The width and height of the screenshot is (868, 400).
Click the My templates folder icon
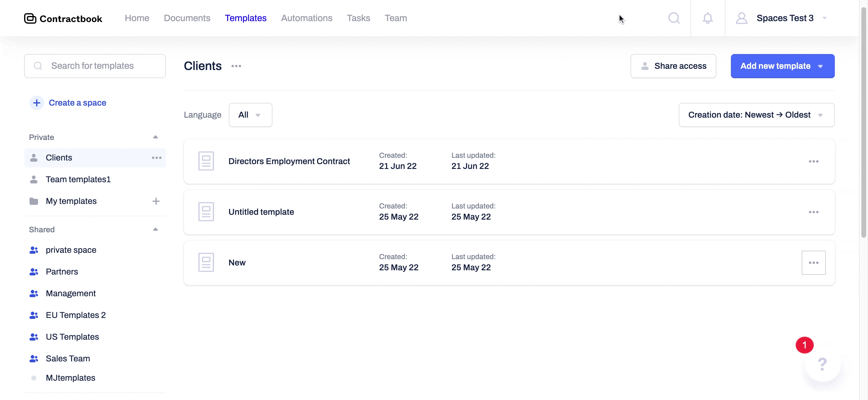(34, 201)
